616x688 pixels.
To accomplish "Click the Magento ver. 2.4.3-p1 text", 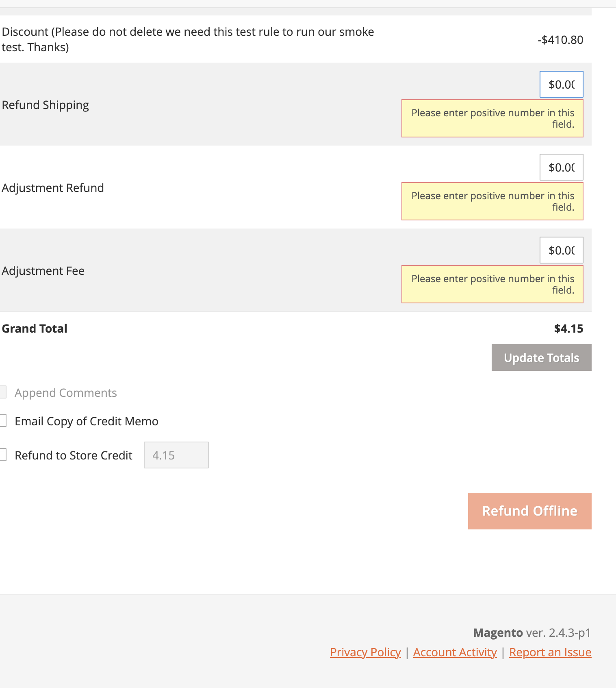I will tap(531, 633).
